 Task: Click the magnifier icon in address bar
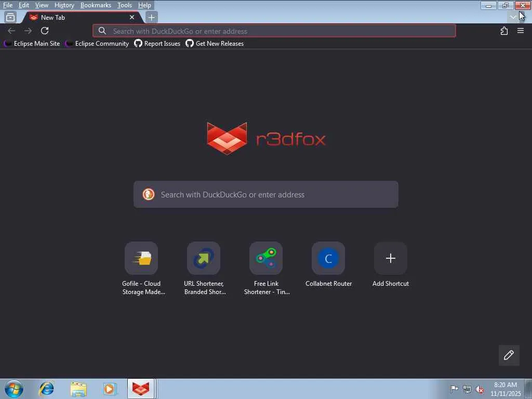[x=102, y=31]
